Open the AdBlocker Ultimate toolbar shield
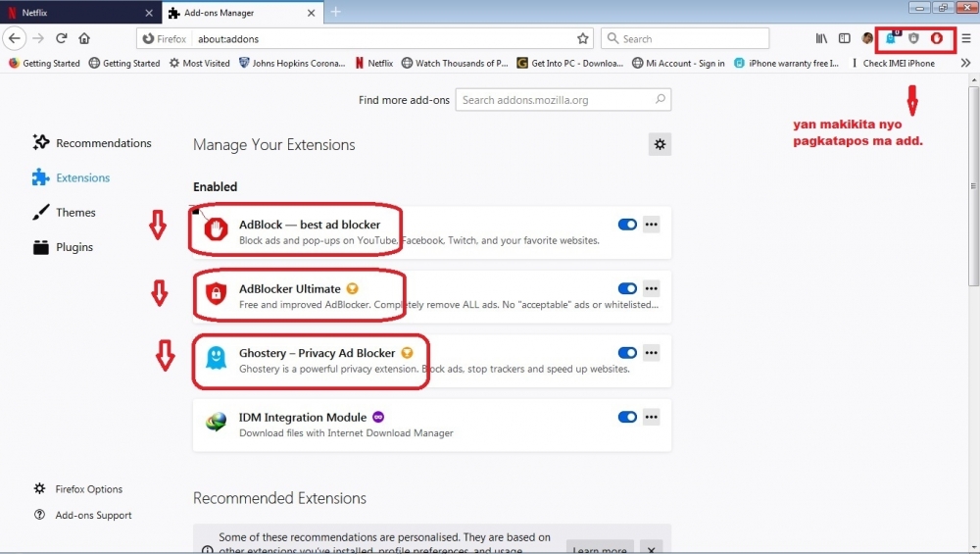This screenshot has width=980, height=554. [x=913, y=38]
